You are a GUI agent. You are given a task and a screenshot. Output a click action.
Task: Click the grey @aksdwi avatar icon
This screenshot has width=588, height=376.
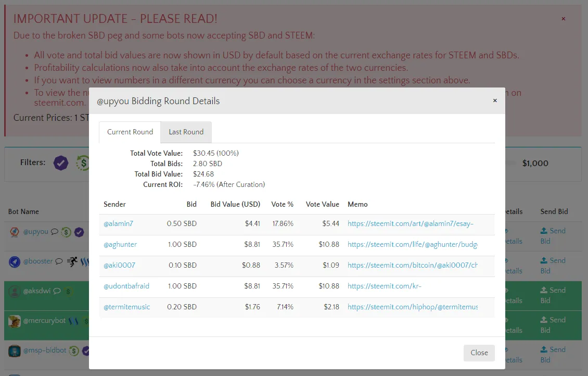pos(14,291)
